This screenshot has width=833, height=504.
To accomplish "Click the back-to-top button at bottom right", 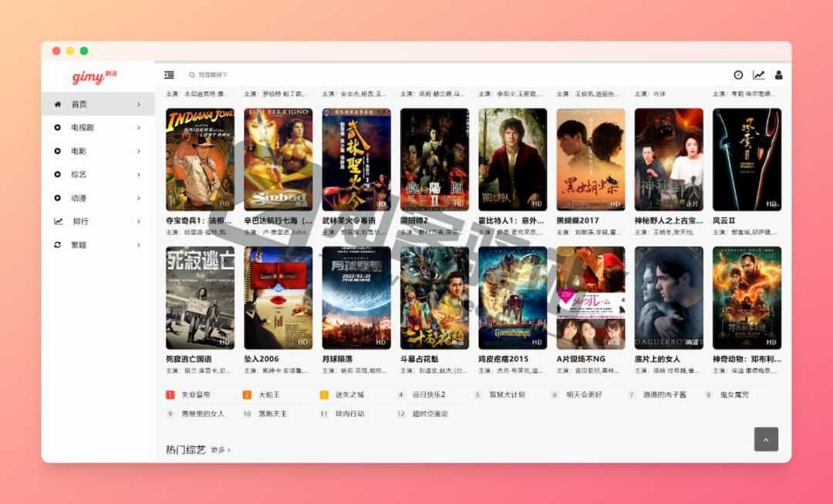I will [766, 438].
